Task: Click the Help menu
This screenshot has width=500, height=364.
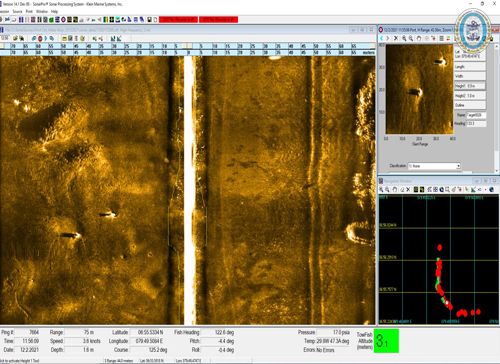Action: (54, 11)
